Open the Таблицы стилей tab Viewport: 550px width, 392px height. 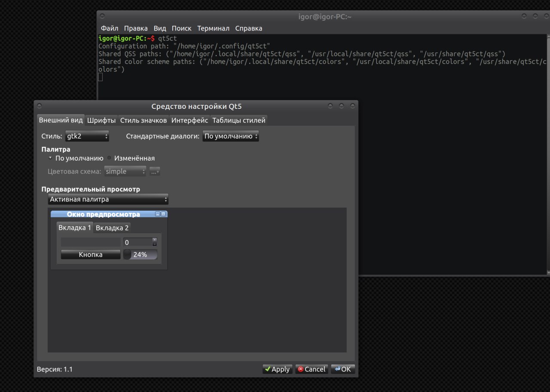tap(239, 121)
